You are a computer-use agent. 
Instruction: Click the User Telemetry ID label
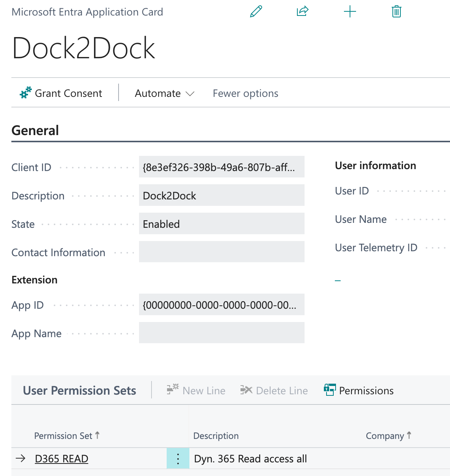coord(376,248)
